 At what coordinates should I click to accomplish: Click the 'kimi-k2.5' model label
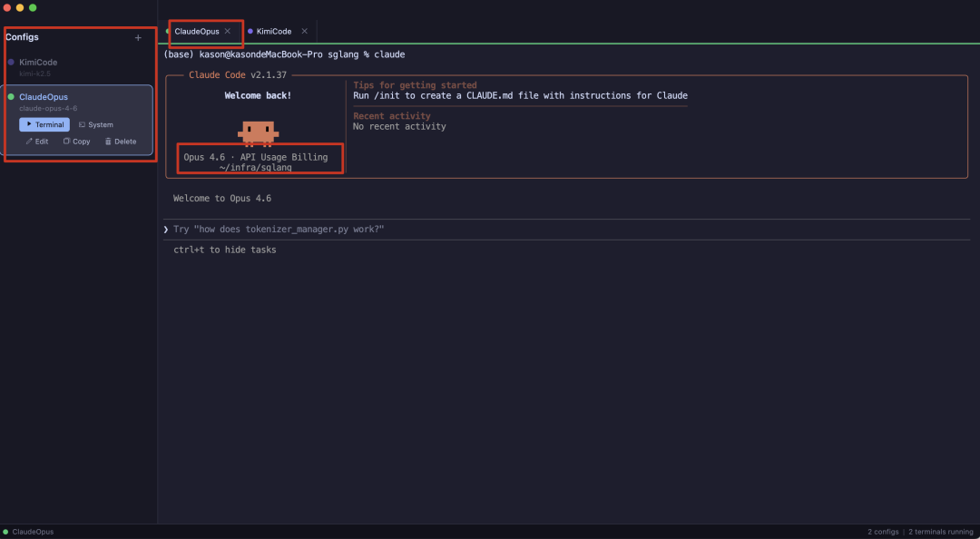click(34, 73)
